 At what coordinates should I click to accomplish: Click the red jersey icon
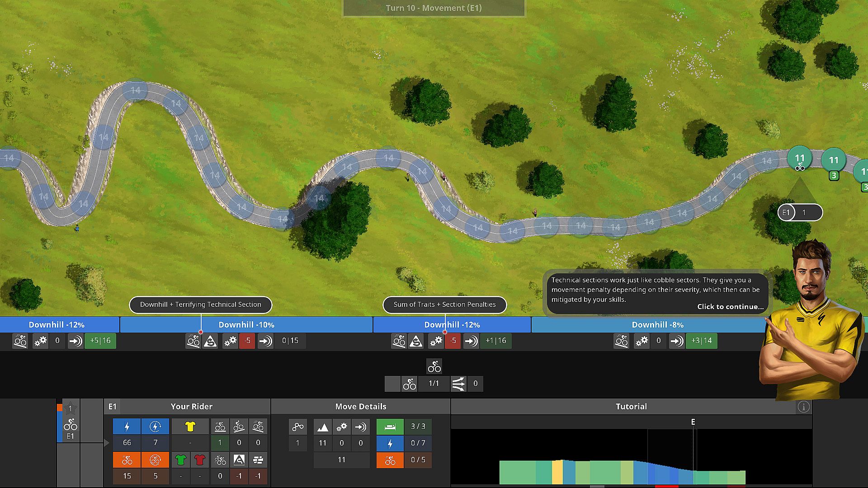[x=199, y=460]
